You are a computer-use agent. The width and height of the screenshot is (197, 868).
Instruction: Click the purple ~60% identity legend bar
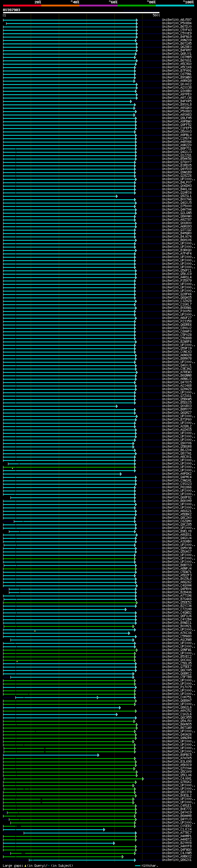[x=99, y=6]
